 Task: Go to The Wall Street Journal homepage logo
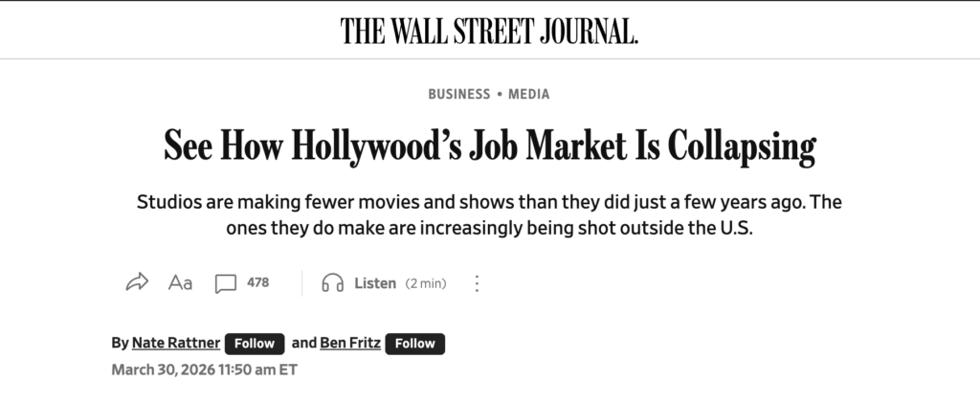pos(489,32)
